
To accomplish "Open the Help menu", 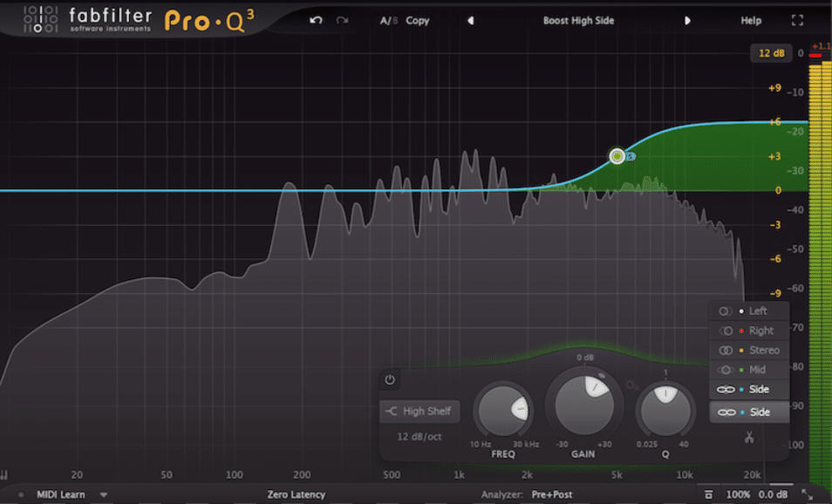I will pos(751,21).
